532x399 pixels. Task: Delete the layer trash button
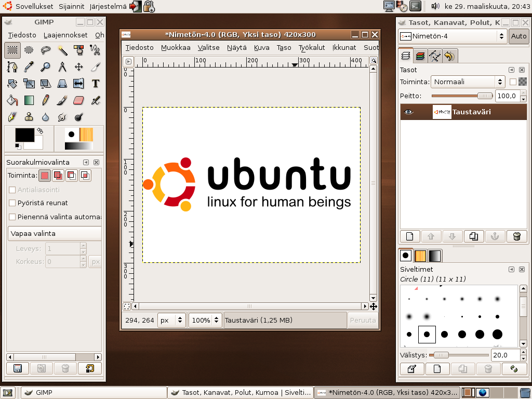(517, 236)
